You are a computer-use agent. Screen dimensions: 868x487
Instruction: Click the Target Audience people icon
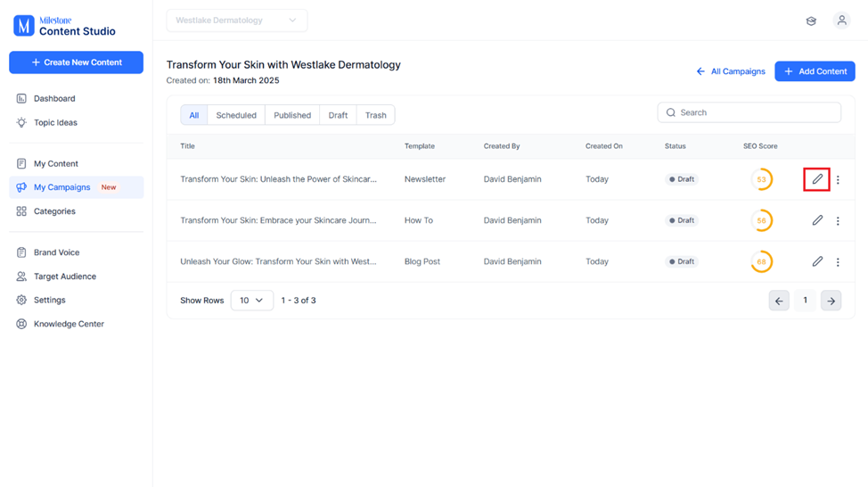click(21, 276)
